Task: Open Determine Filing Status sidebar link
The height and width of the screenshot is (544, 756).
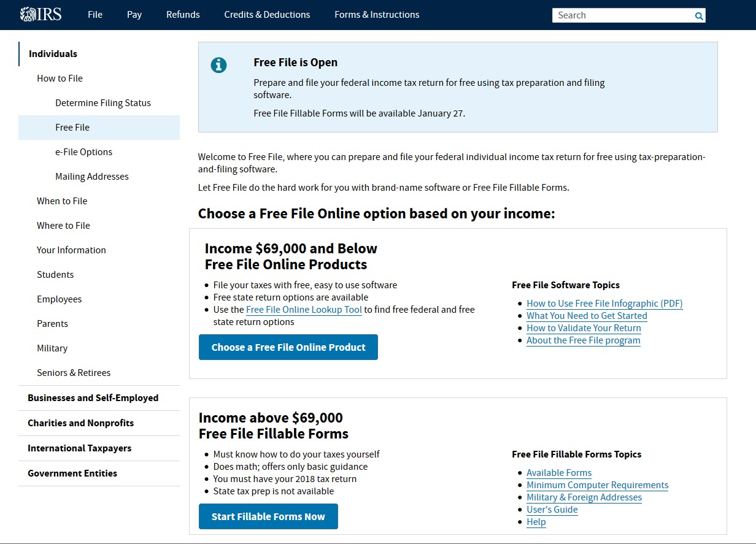Action: (x=103, y=103)
